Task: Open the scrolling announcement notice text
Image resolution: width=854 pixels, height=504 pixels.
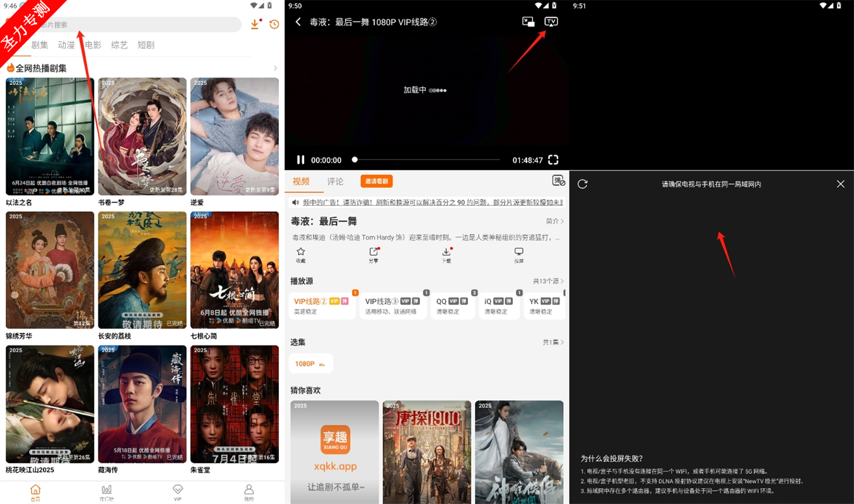Action: (432, 202)
